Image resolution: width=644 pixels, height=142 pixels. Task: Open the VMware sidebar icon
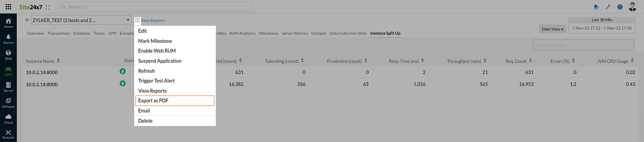point(8,103)
